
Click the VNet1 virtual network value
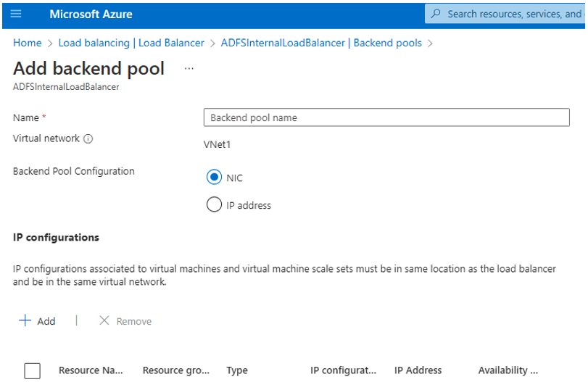click(217, 145)
